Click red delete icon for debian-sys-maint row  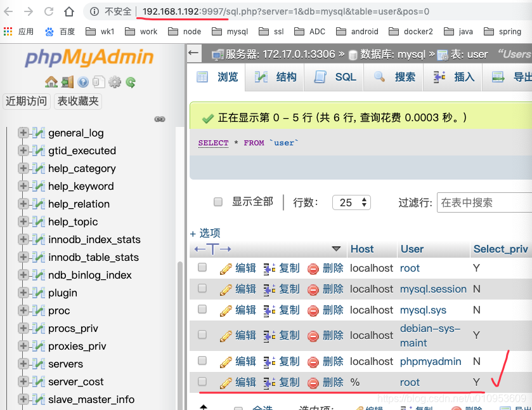pyautogui.click(x=313, y=336)
